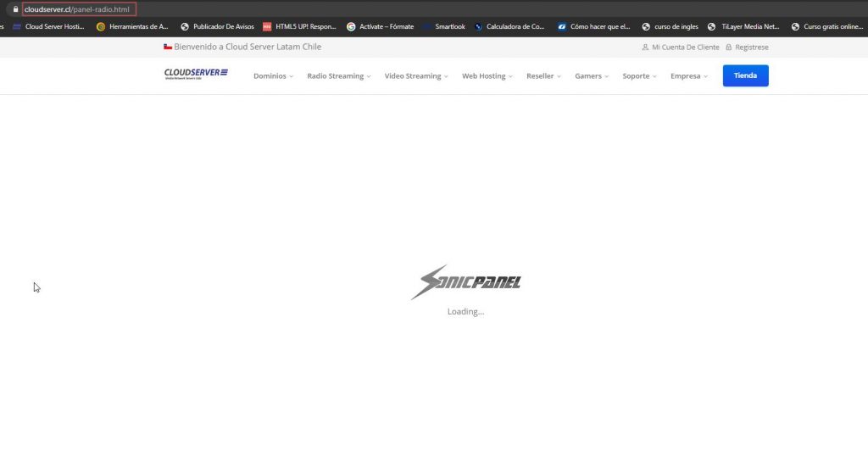Open Herramientas de A... bookmark
The height and width of the screenshot is (473, 868).
[132, 26]
